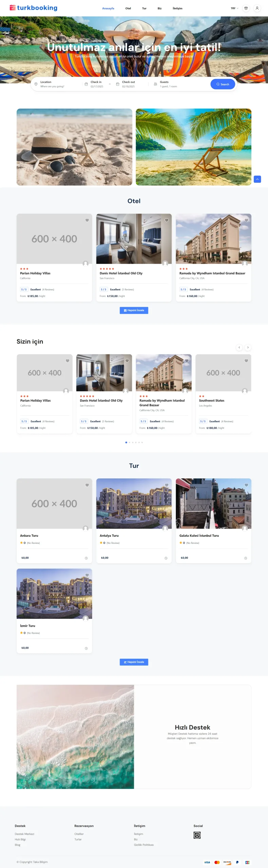
Task: Favorite the Galata Kulesi İstanbul Turu card
Action: 246,485
